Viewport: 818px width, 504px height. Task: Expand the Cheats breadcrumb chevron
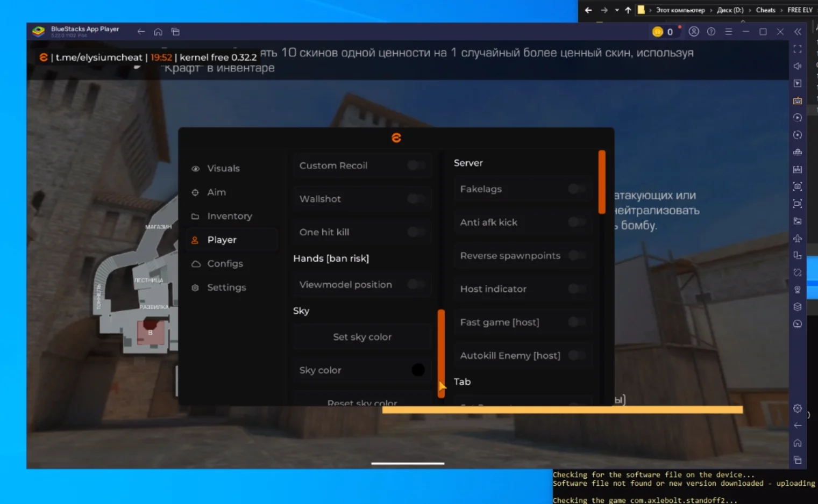point(781,10)
